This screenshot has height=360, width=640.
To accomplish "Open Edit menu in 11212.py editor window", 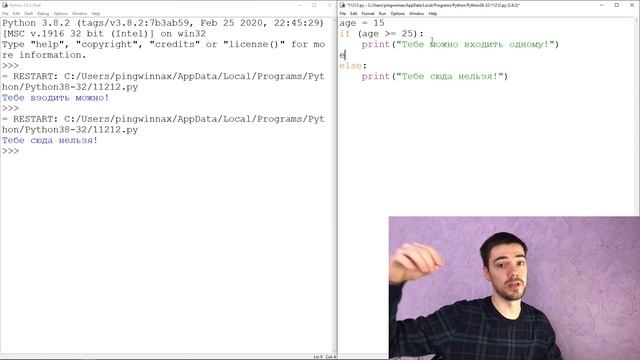I will [x=353, y=13].
